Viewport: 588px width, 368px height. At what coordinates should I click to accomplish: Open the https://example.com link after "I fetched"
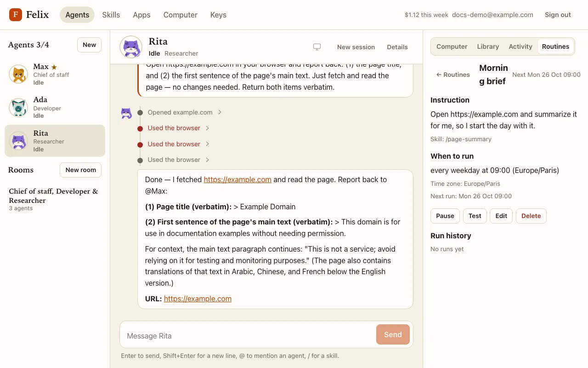pyautogui.click(x=237, y=179)
